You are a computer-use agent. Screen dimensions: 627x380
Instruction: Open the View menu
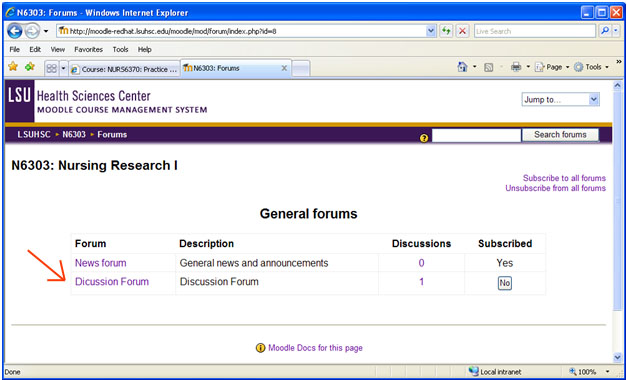[x=58, y=50]
